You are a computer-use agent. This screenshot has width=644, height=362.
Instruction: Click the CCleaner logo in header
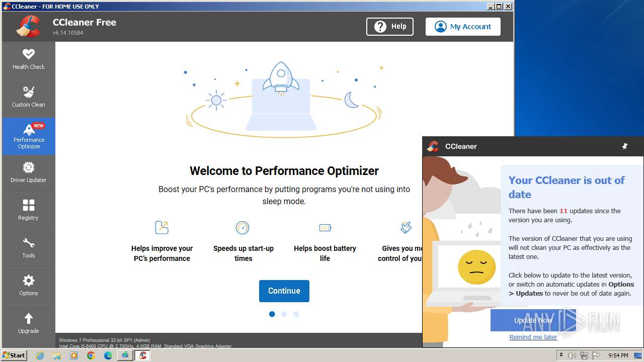(28, 27)
